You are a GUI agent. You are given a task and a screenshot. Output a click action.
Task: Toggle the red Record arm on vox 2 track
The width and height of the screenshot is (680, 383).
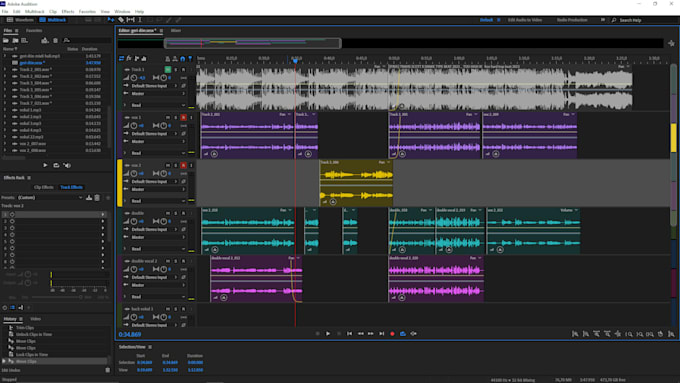tap(183, 165)
